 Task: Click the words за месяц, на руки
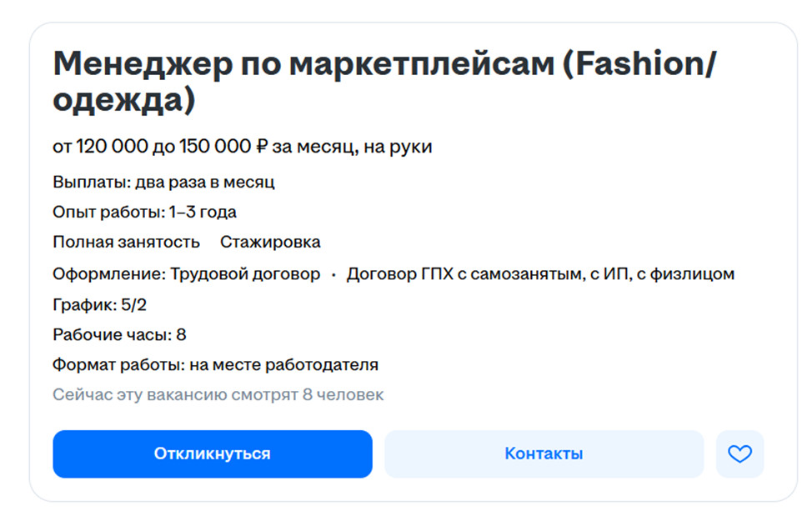point(352,148)
